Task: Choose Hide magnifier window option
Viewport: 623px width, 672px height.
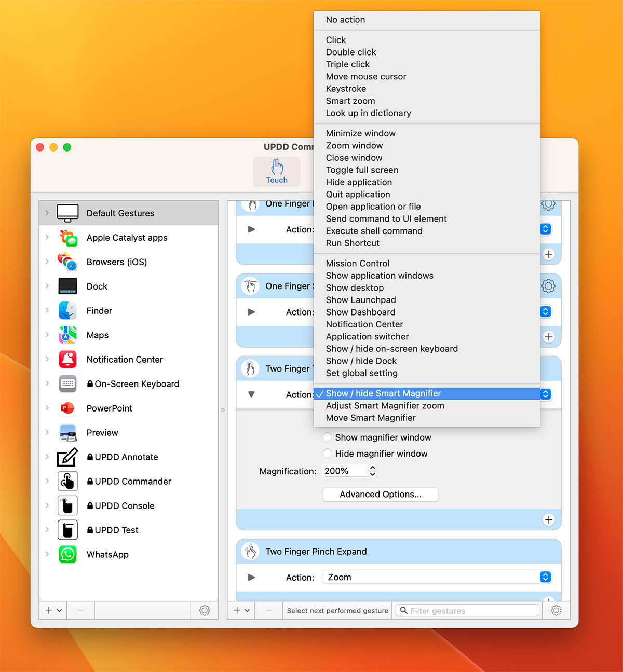Action: (327, 453)
